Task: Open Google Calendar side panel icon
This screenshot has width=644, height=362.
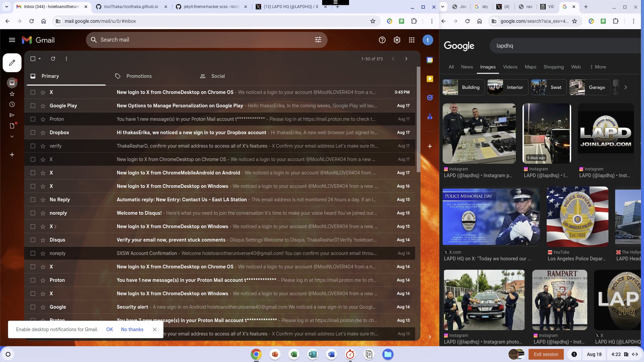Action: pos(430,60)
